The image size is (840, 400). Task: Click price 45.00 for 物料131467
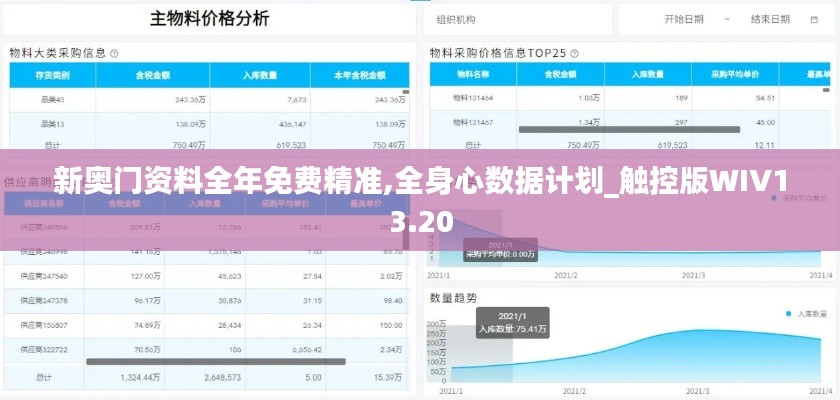point(766,123)
